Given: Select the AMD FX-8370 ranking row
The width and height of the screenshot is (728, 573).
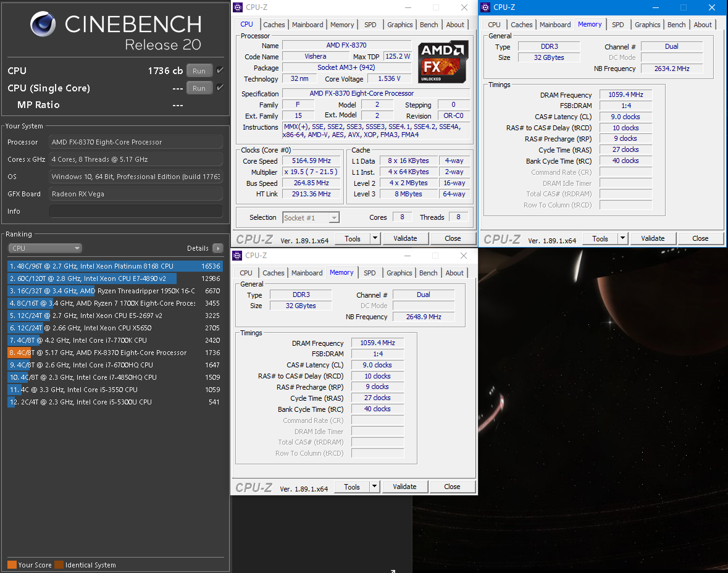Looking at the screenshot, I should tap(115, 353).
